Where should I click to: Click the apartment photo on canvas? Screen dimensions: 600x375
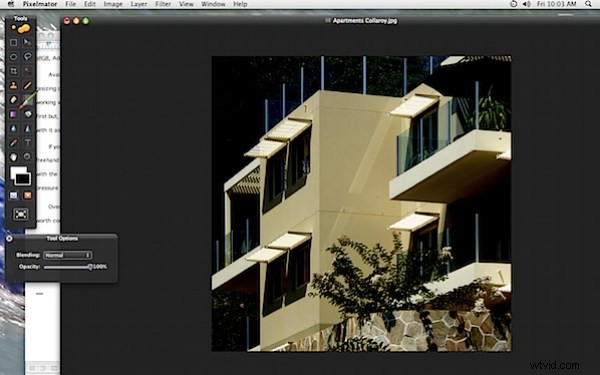(361, 204)
